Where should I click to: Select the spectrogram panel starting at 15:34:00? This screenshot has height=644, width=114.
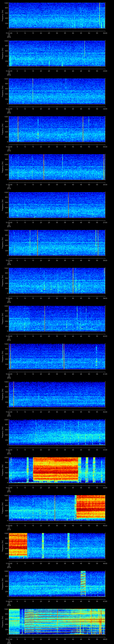57,129
